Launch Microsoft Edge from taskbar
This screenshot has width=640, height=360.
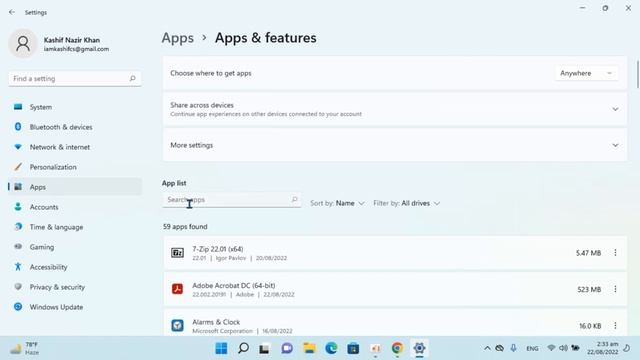click(x=331, y=348)
